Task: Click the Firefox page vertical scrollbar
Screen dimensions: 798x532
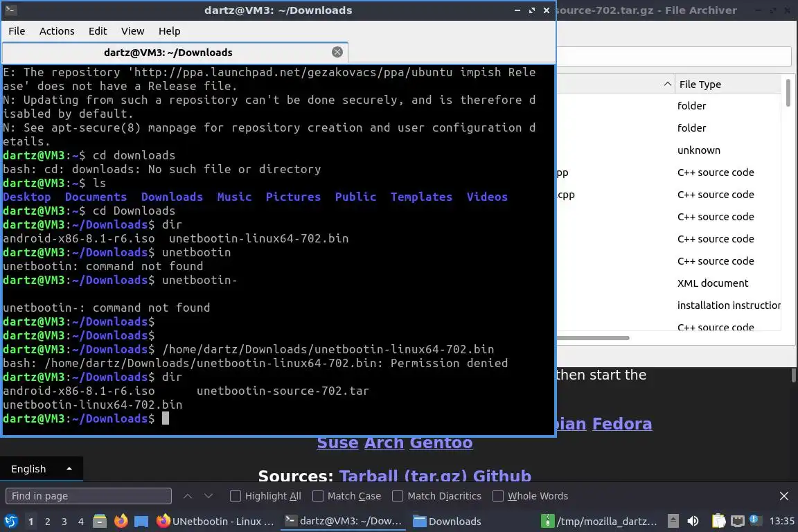Action: 793,375
